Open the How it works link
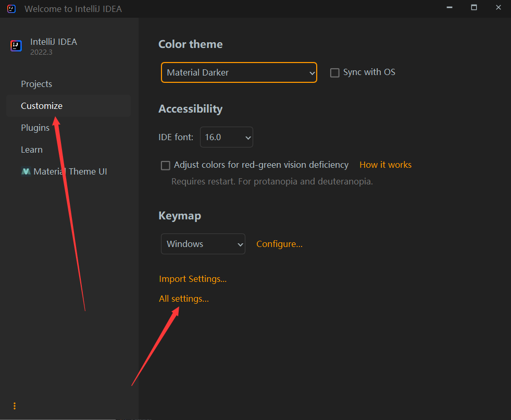The height and width of the screenshot is (420, 511). point(385,165)
